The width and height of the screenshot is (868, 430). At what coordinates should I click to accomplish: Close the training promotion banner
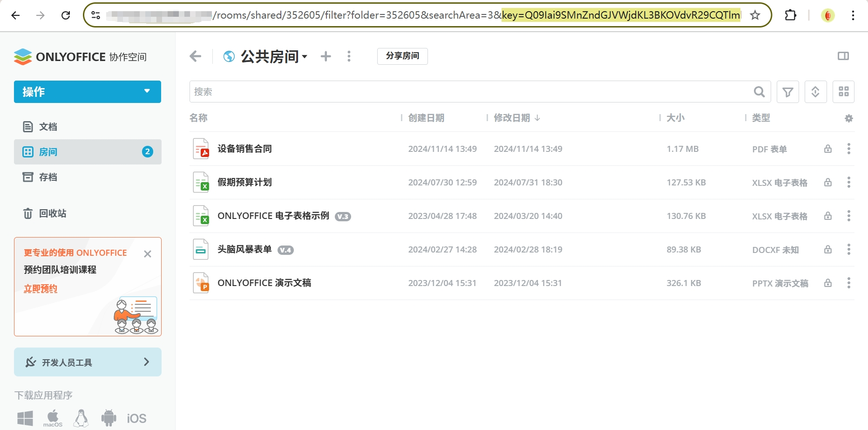coord(148,254)
